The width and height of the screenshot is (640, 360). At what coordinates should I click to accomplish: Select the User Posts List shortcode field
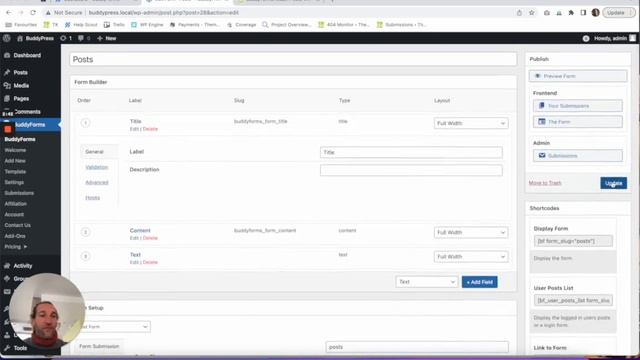[x=573, y=300]
